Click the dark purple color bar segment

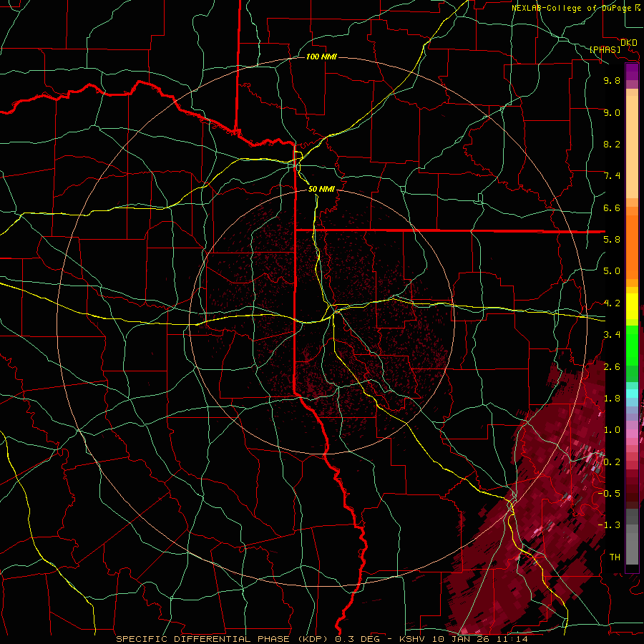coord(632,72)
